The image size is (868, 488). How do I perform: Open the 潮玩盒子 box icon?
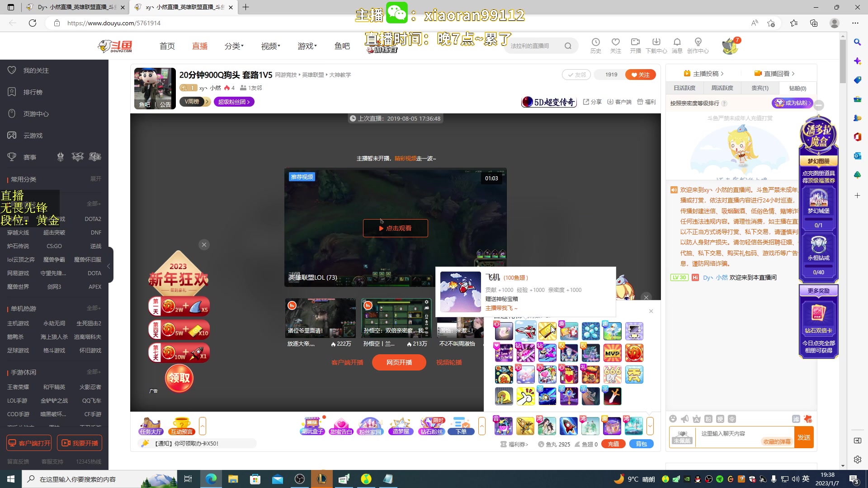[x=312, y=426]
